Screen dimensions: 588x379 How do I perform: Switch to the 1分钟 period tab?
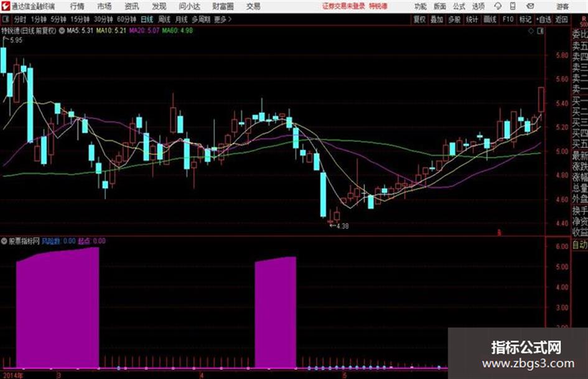tap(39, 19)
